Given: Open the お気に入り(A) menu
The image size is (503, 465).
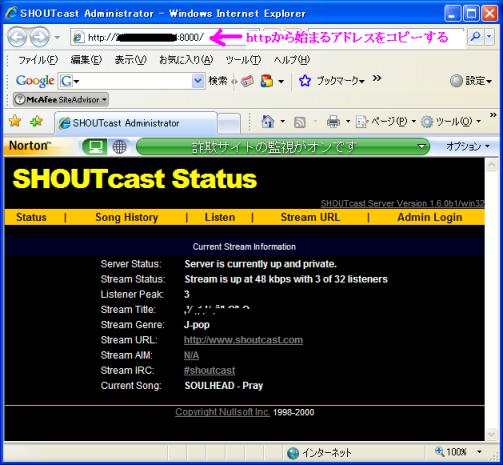Looking at the screenshot, I should tap(186, 60).
